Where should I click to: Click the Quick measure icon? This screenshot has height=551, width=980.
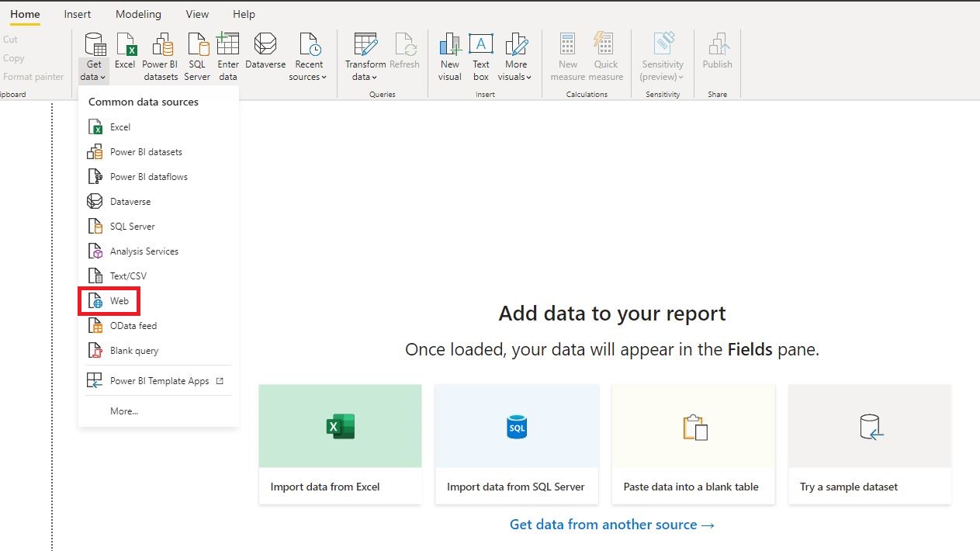606,57
